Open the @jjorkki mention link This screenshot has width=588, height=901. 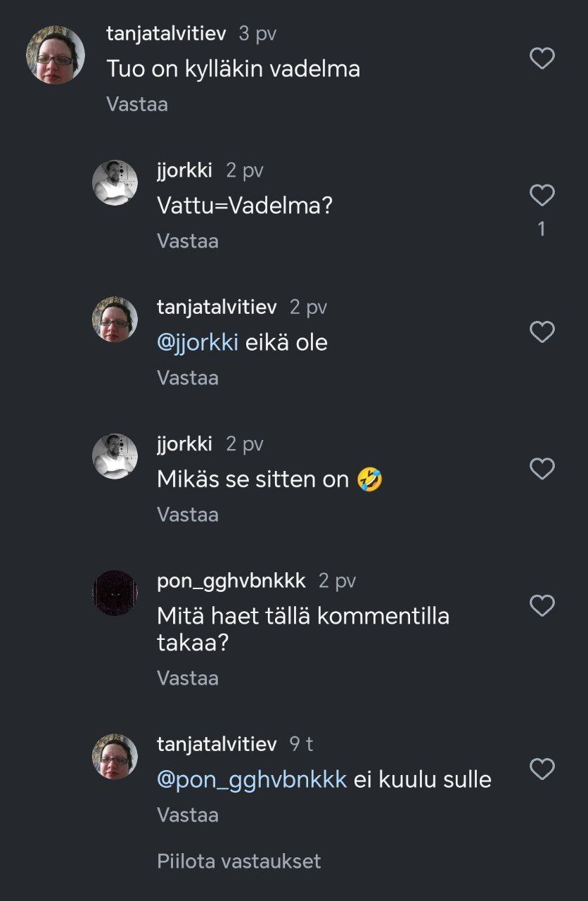tap(198, 343)
